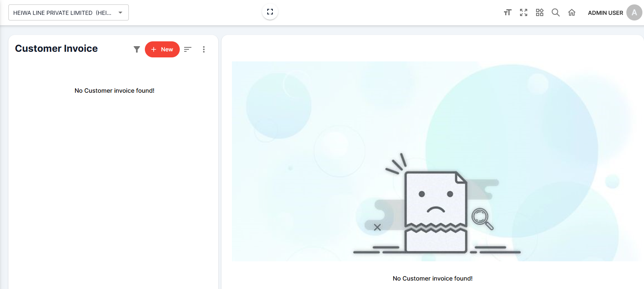Click the plus icon in New button
The height and width of the screenshot is (289, 644).
click(x=154, y=49)
